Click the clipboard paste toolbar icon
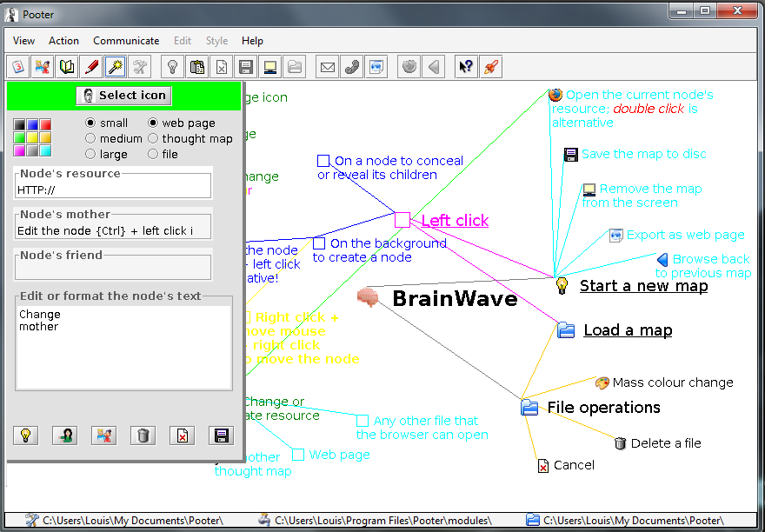This screenshot has height=532, width=765. click(197, 67)
